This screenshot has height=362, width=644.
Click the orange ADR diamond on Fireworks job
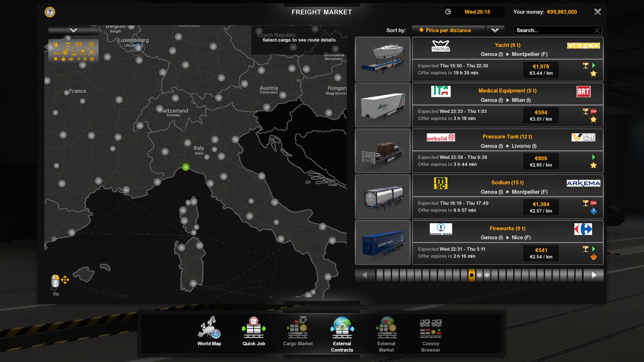[593, 257]
